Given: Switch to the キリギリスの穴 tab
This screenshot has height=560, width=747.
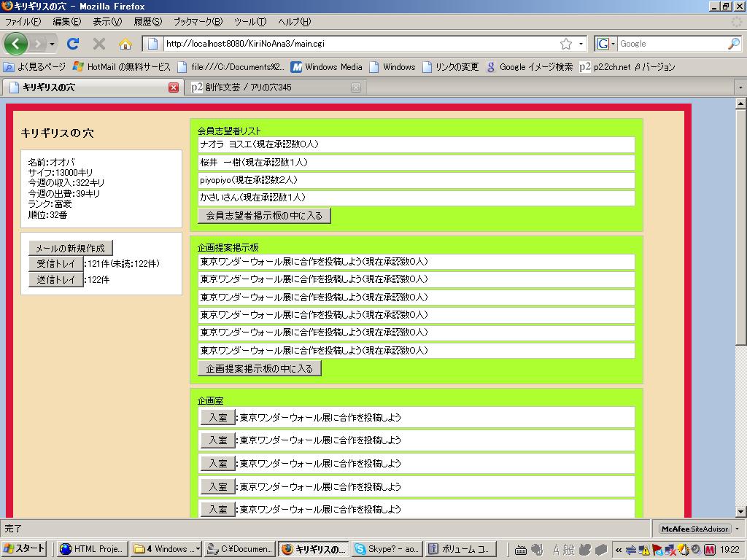Looking at the screenshot, I should click(x=91, y=87).
